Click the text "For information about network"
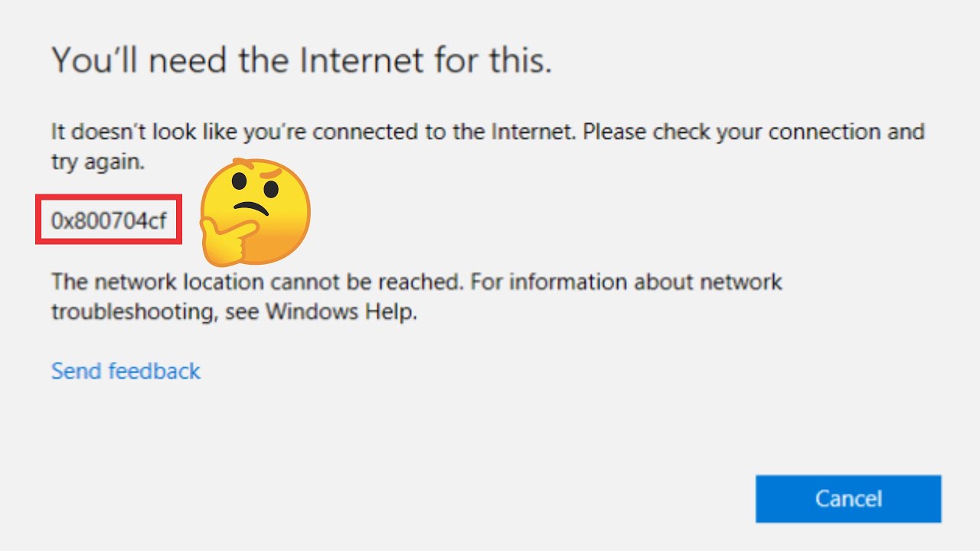The image size is (980, 551). pyautogui.click(x=626, y=282)
